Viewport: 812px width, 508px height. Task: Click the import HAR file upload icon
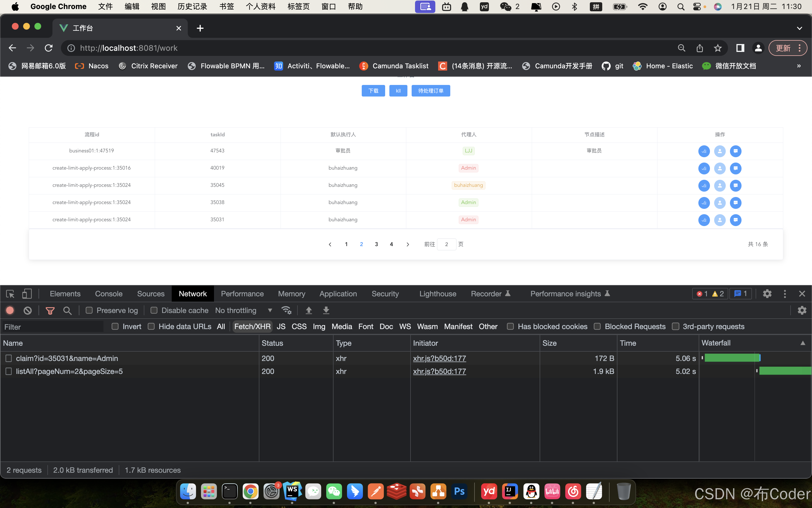click(309, 310)
